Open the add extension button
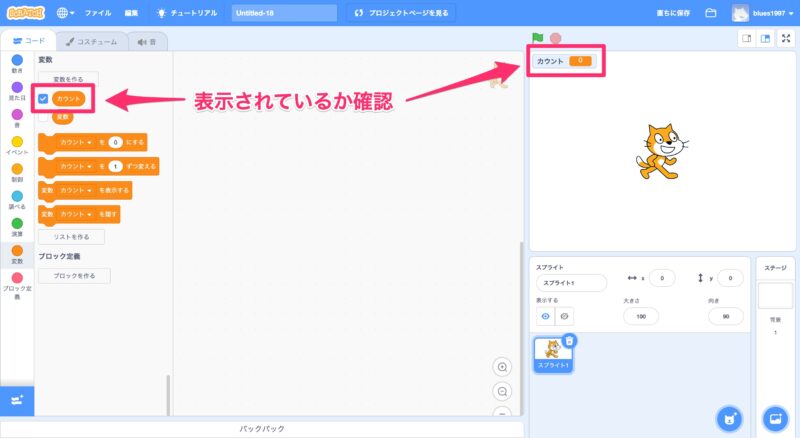The height and width of the screenshot is (438, 800). point(17,400)
